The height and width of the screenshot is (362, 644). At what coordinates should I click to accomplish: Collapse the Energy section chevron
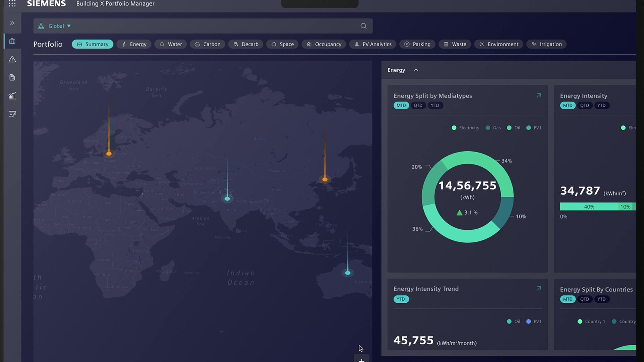click(416, 70)
